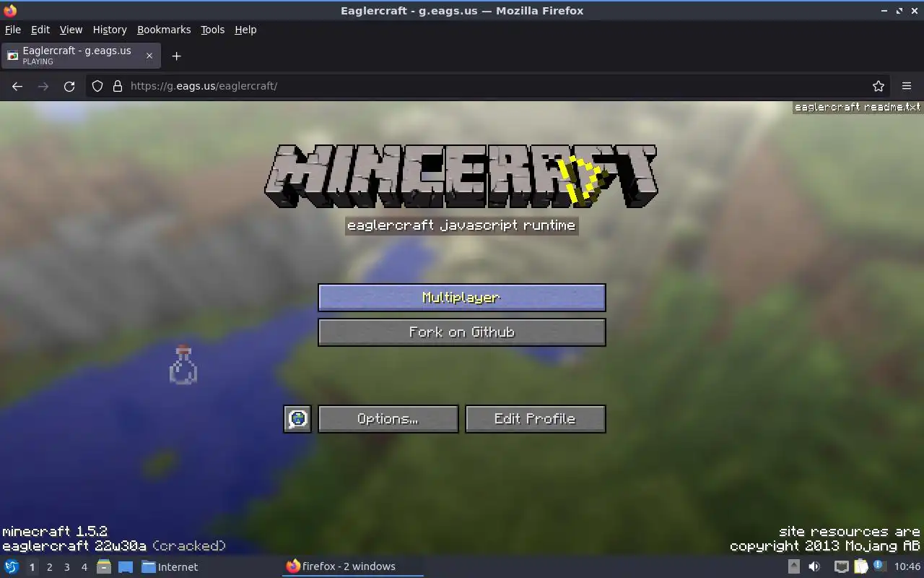Switch to workspace 2
The width and height of the screenshot is (924, 578).
[49, 567]
